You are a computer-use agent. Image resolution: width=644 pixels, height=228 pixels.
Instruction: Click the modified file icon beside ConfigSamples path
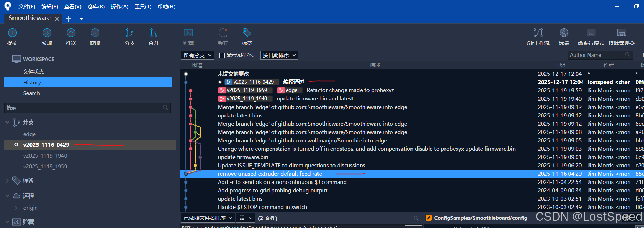[429, 218]
